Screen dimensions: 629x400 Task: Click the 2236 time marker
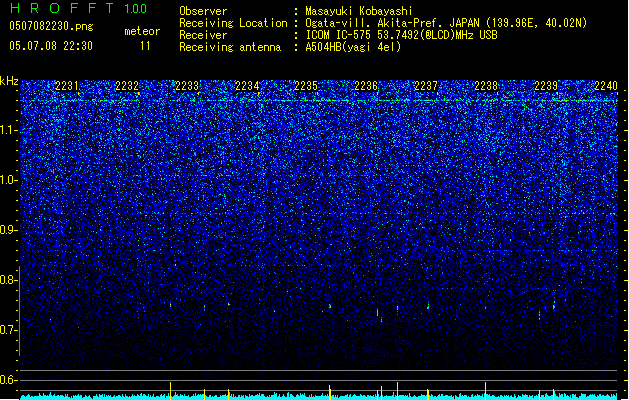[x=366, y=86]
